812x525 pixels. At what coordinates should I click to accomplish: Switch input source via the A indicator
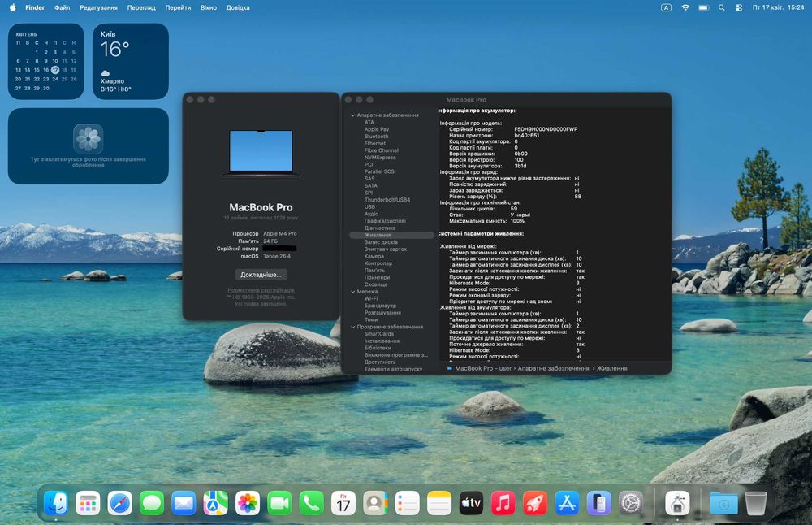pyautogui.click(x=666, y=7)
